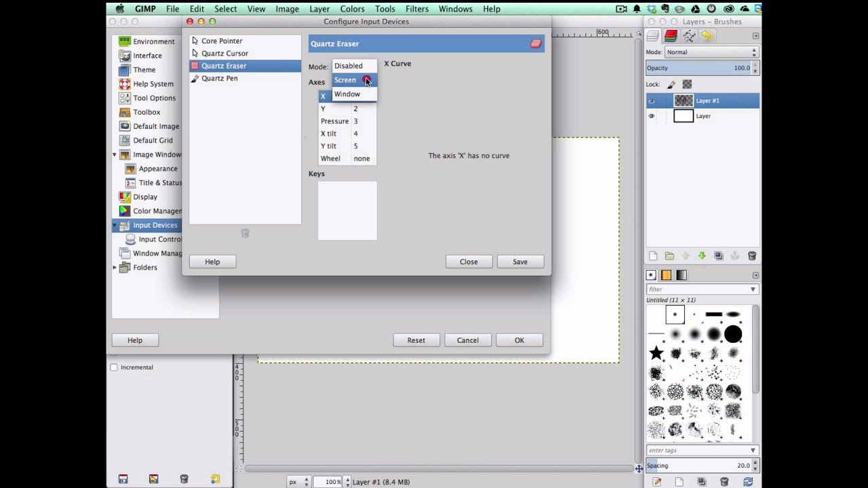
Task: Select Quartz Pen device
Action: tap(245, 78)
